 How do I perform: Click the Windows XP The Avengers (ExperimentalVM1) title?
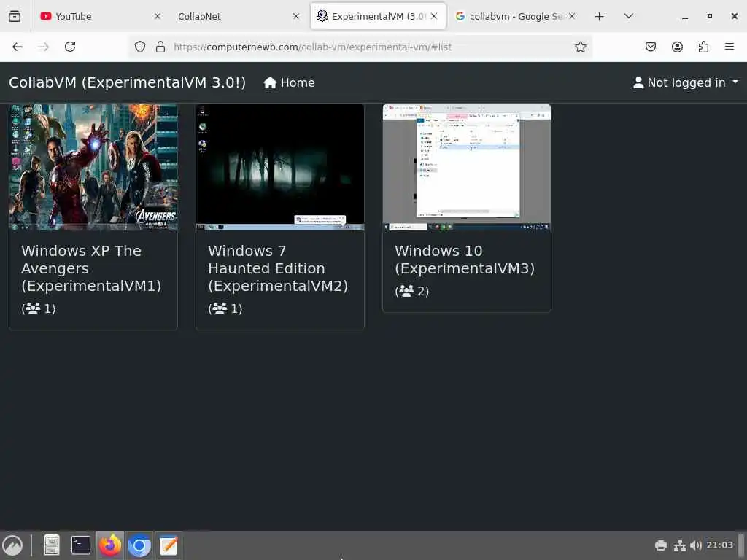pos(91,268)
